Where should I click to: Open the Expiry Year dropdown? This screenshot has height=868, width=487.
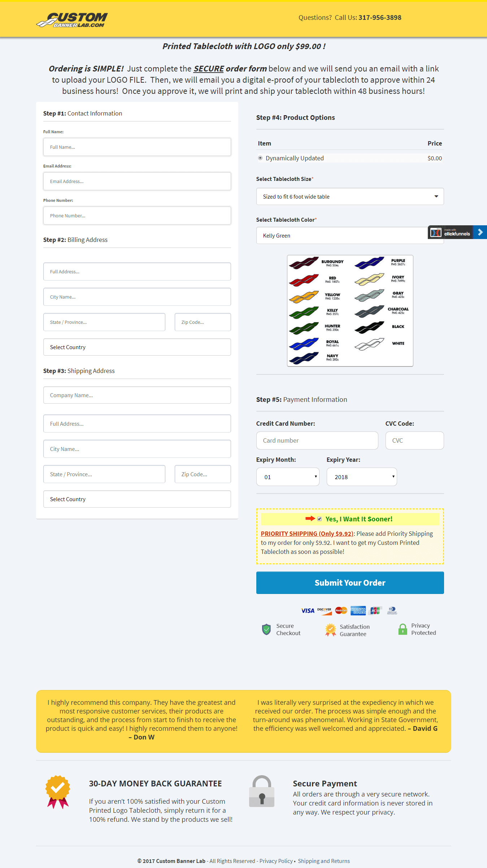[361, 477]
